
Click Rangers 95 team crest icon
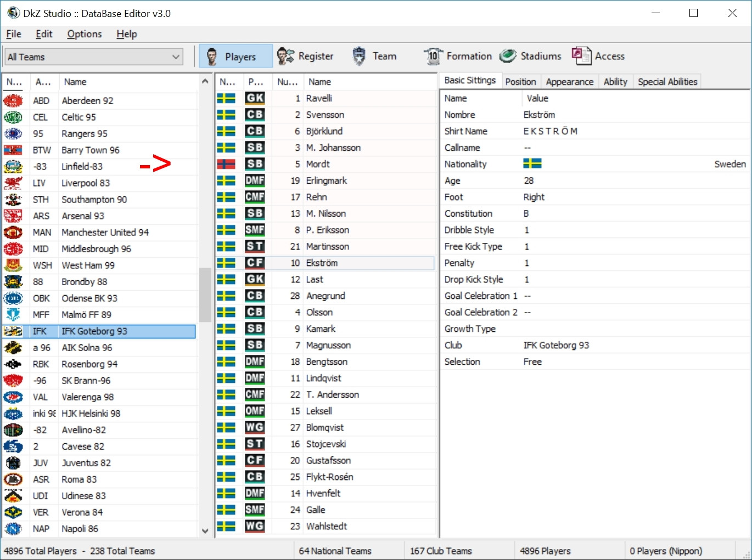13,134
